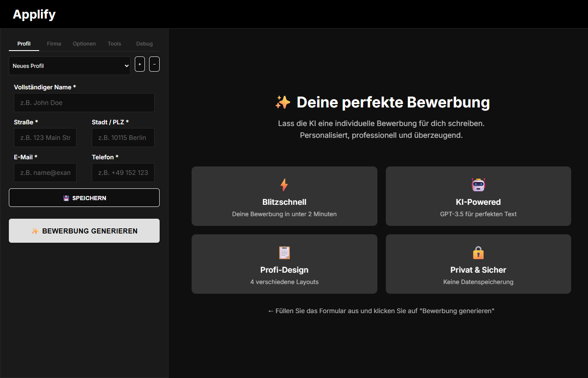Click the lock icon on Privat & Sicher card
588x378 pixels.
pyautogui.click(x=478, y=252)
